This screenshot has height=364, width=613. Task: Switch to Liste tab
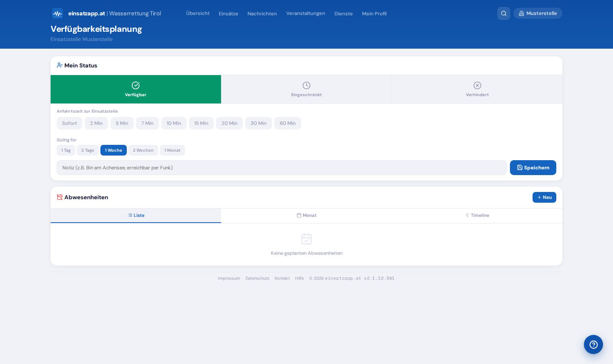(x=136, y=215)
